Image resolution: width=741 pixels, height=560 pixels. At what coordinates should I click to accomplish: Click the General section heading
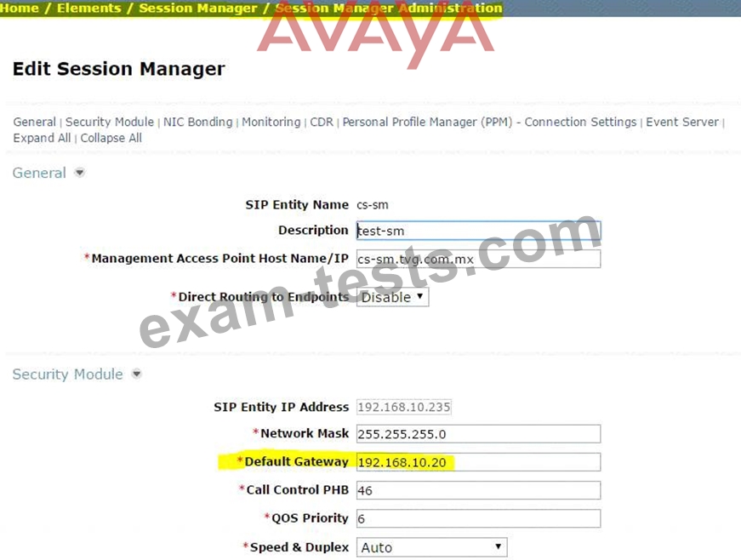coord(39,173)
